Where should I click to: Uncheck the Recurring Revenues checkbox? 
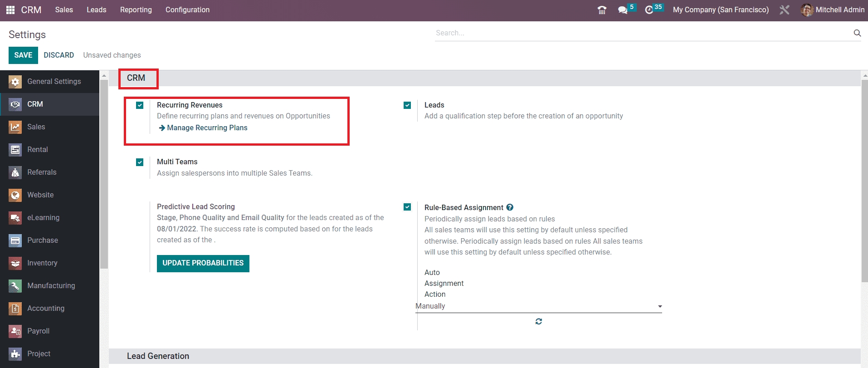pyautogui.click(x=140, y=105)
